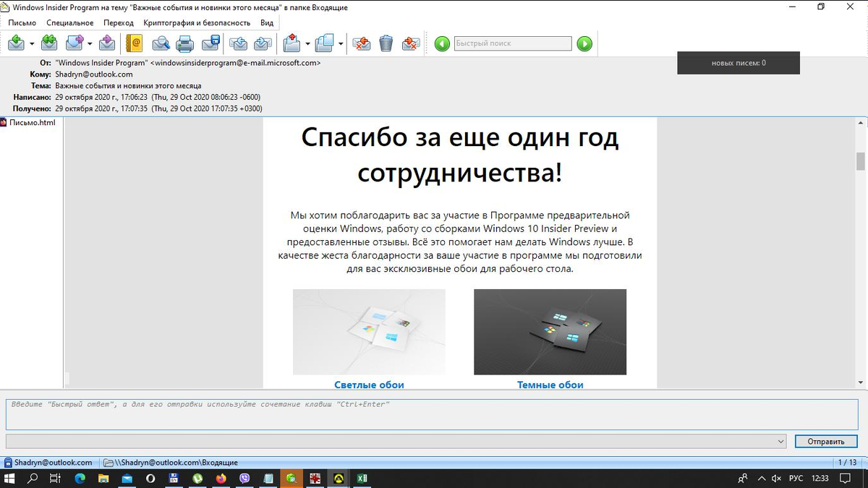Reply to the message using the toolbar
Viewport: 868px width, 488px height.
16,43
